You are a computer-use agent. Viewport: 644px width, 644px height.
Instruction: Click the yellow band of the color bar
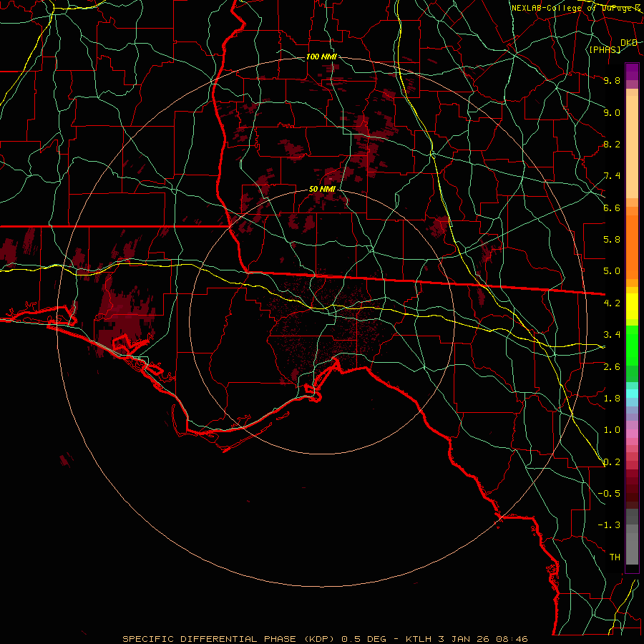[x=632, y=306]
